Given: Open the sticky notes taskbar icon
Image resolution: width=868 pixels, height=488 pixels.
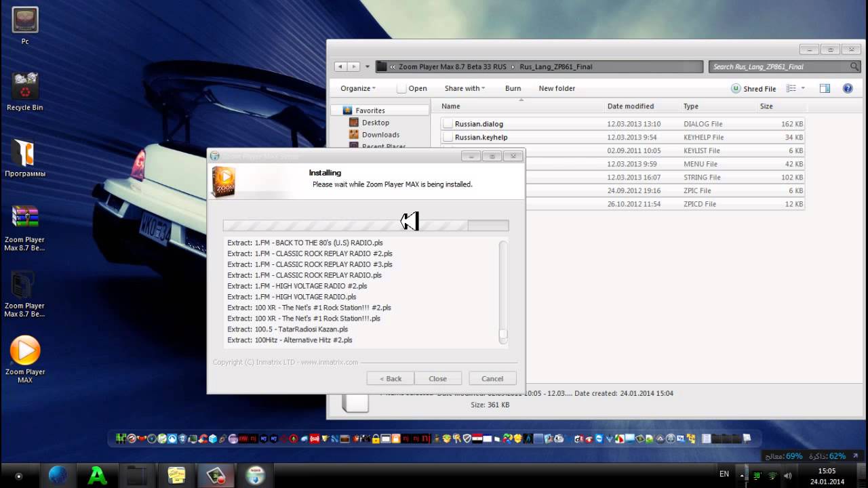Looking at the screenshot, I should click(176, 476).
